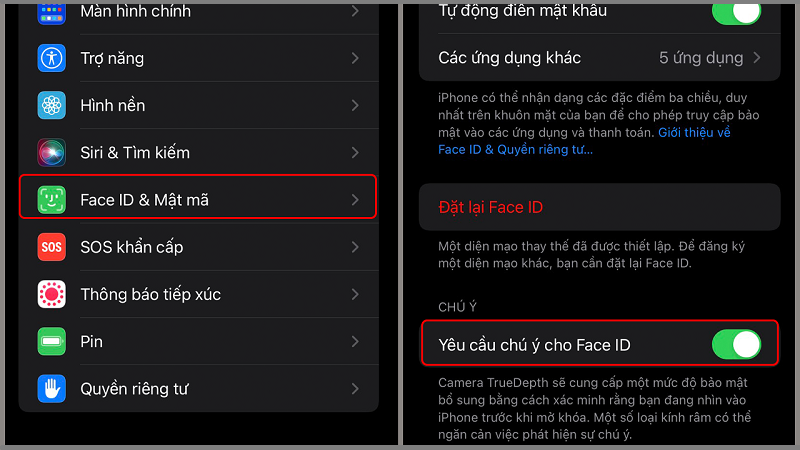The image size is (800, 450).
Task: Select the Thông báo tiếp xúc label
Action: pos(151,294)
